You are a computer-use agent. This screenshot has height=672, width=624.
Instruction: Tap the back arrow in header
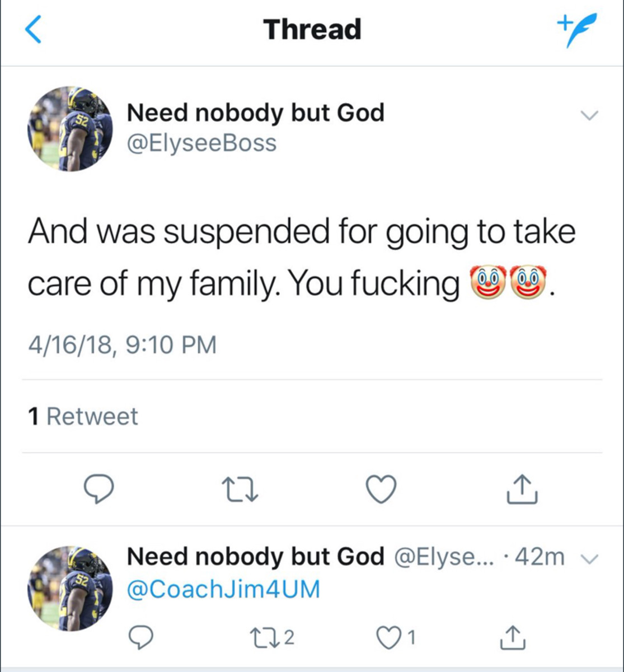pos(34,30)
